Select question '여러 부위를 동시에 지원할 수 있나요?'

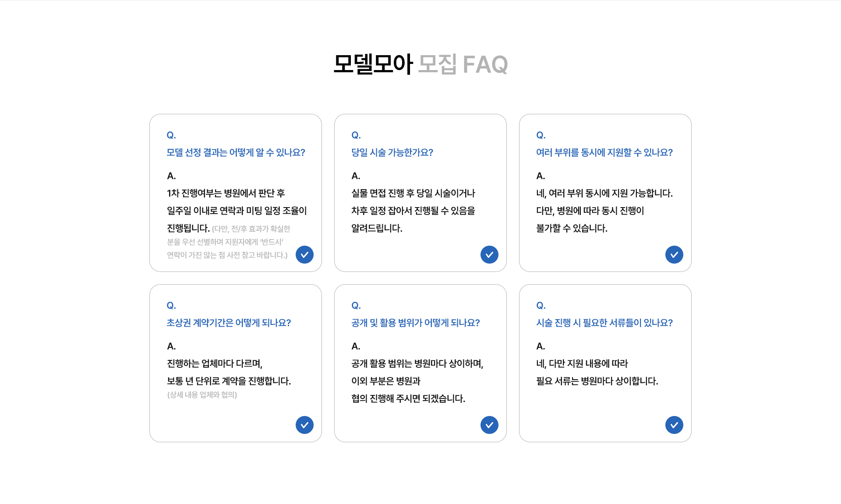[604, 152]
